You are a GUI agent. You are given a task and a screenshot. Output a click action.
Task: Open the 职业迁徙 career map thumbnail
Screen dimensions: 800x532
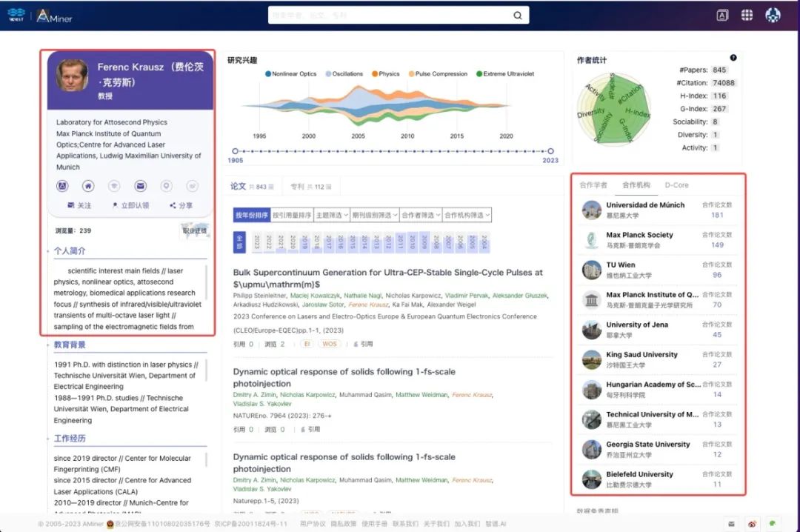195,230
